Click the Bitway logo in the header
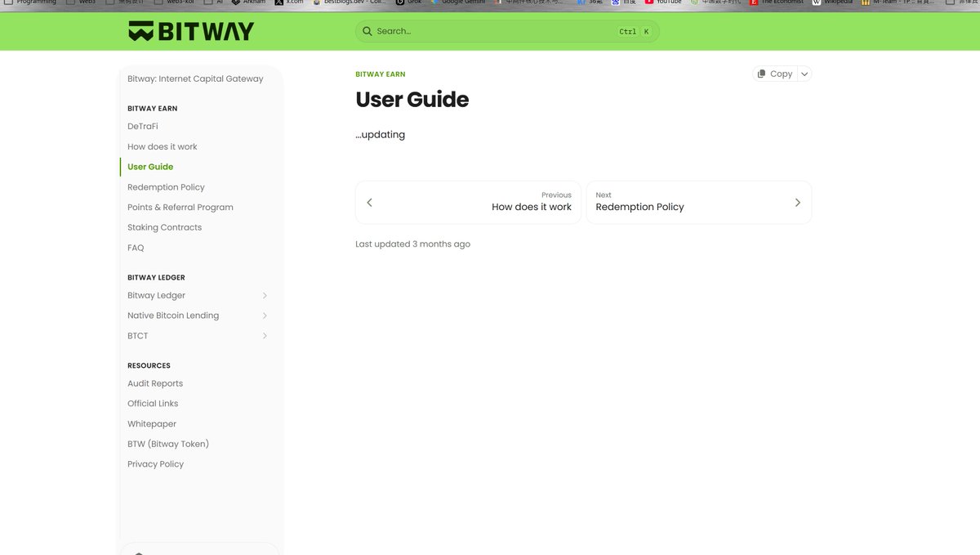 coord(191,31)
